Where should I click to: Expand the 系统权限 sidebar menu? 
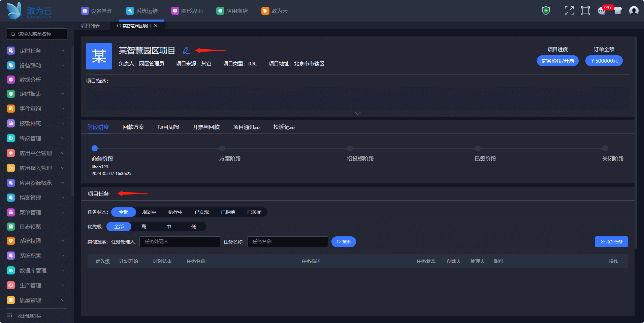tap(62, 241)
